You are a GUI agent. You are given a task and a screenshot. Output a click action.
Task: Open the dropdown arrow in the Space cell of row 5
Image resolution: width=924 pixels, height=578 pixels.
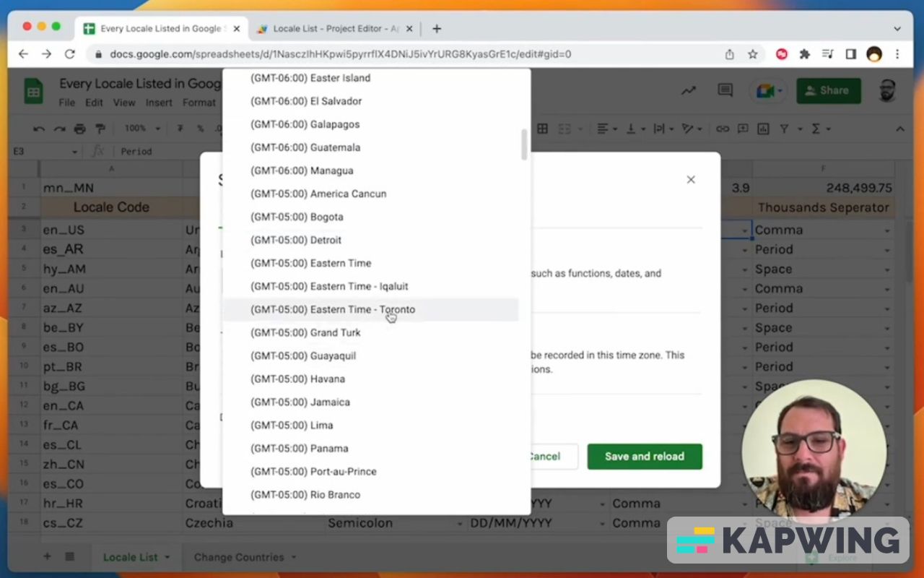click(887, 269)
